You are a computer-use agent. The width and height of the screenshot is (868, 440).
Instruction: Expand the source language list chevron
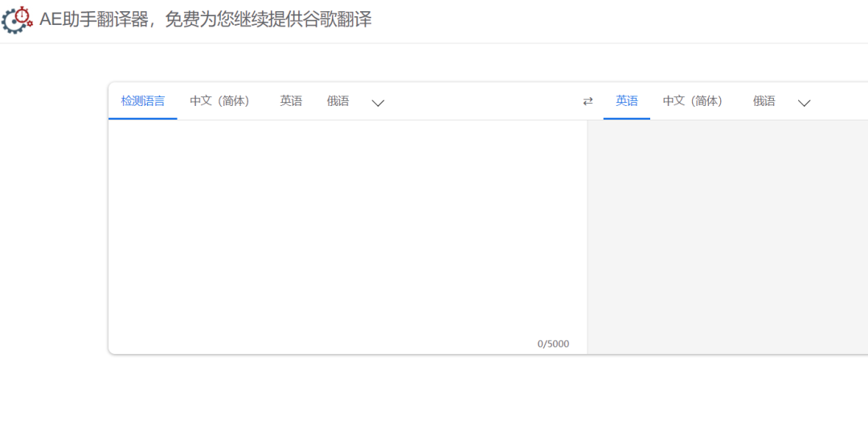(x=378, y=103)
